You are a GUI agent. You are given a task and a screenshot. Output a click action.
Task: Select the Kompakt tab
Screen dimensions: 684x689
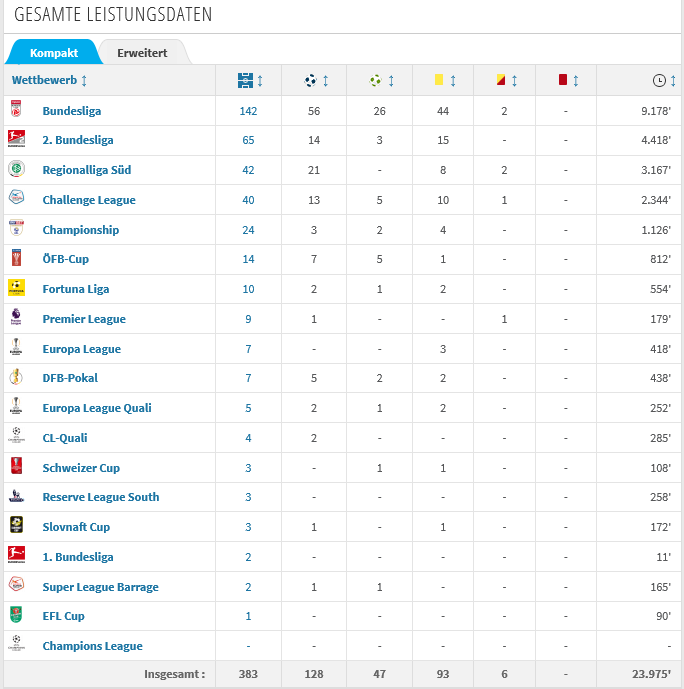(x=54, y=53)
